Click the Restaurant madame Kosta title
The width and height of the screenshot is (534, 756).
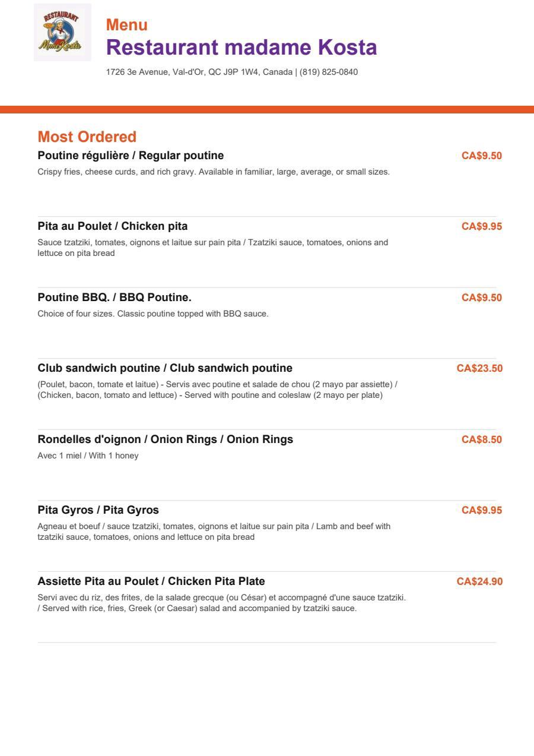[241, 47]
